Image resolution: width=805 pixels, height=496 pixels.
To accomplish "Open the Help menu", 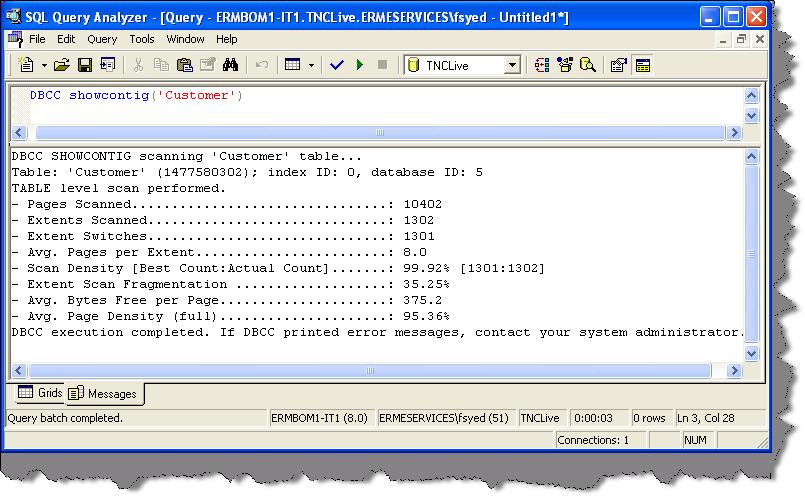I will click(x=226, y=40).
